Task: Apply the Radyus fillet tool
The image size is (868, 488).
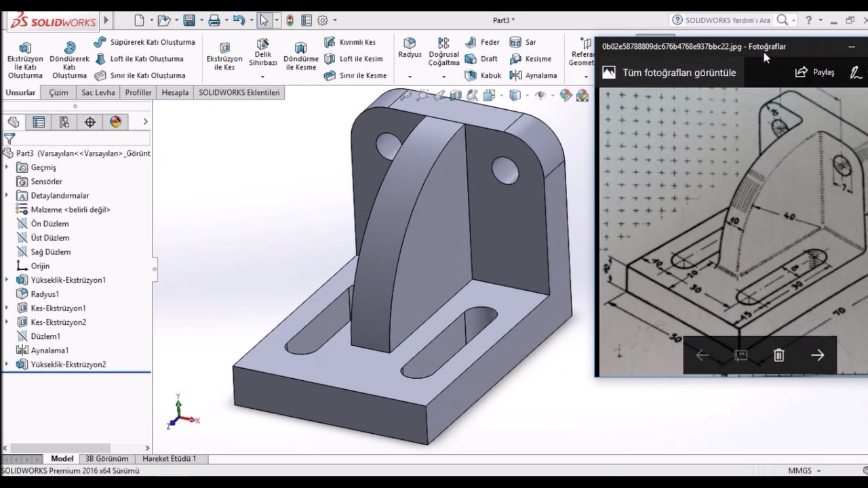Action: click(410, 47)
